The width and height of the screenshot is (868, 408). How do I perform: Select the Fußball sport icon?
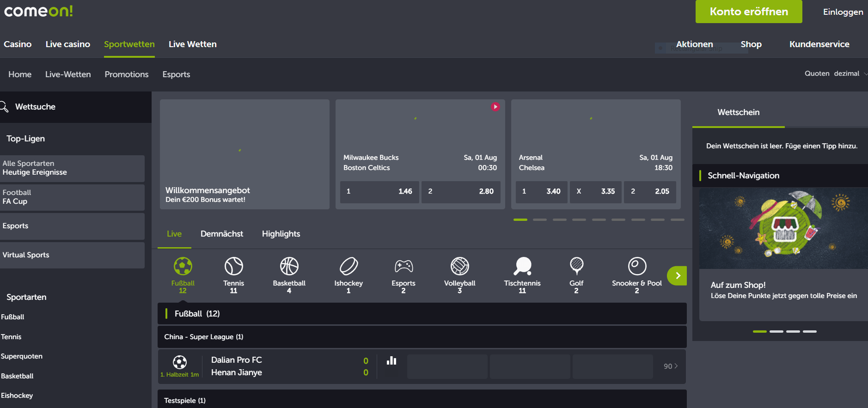point(183,266)
